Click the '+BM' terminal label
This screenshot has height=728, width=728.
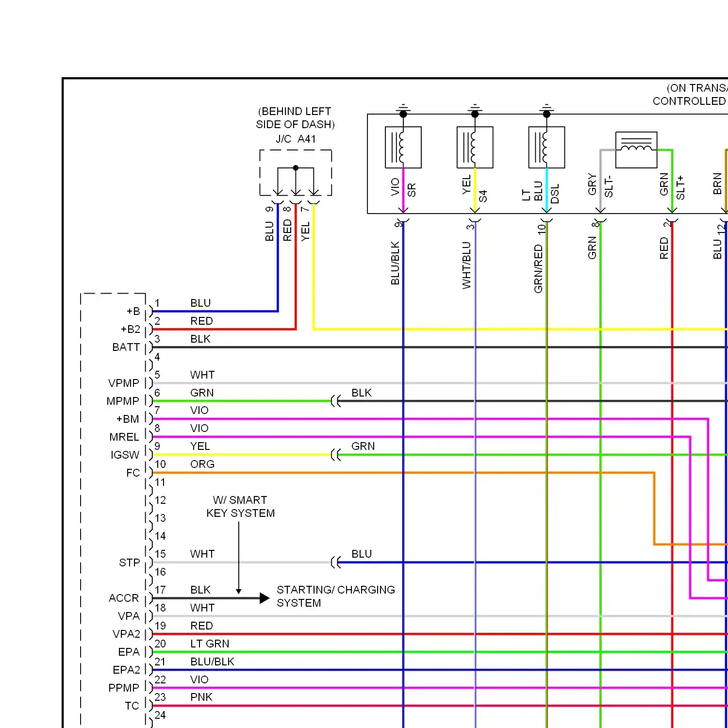pyautogui.click(x=128, y=419)
